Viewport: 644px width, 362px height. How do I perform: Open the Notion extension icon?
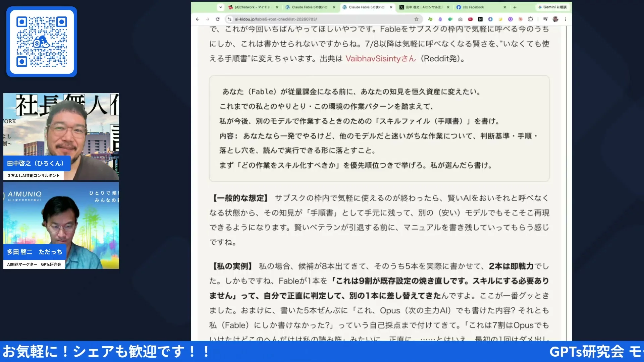(x=480, y=19)
